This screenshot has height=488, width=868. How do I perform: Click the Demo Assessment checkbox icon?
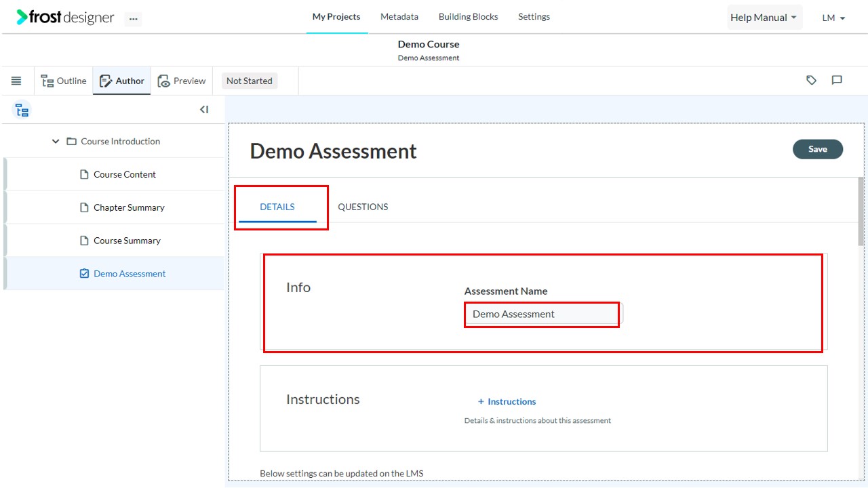[x=85, y=274]
